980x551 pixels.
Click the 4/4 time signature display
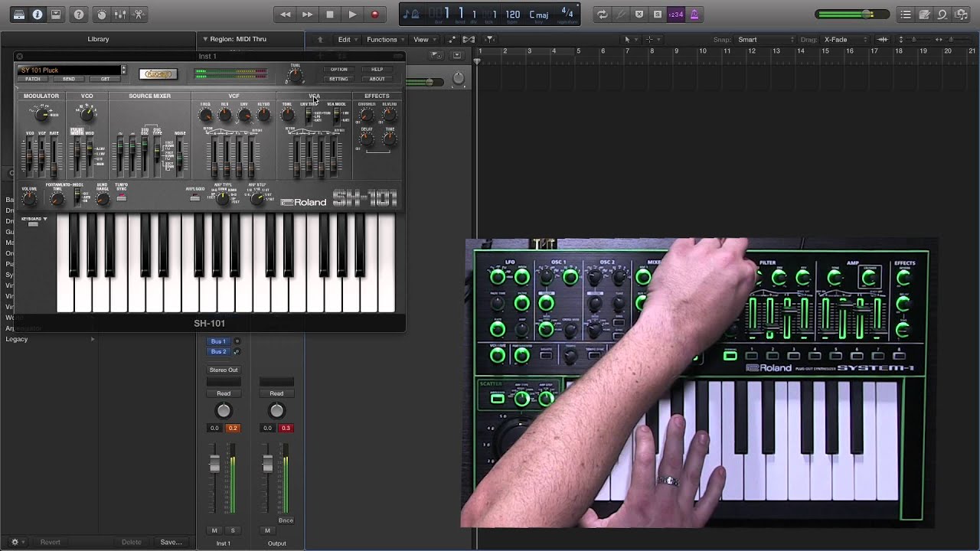click(x=567, y=13)
